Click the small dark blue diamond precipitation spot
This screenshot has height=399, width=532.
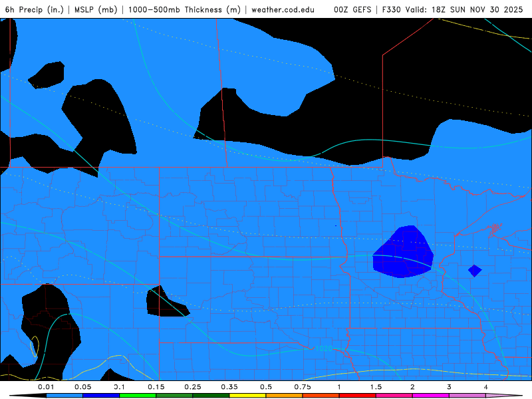pyautogui.click(x=475, y=271)
